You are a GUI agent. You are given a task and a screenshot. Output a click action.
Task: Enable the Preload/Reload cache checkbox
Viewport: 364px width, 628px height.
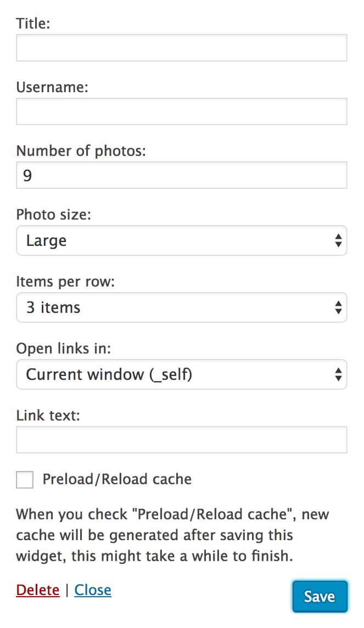click(25, 479)
